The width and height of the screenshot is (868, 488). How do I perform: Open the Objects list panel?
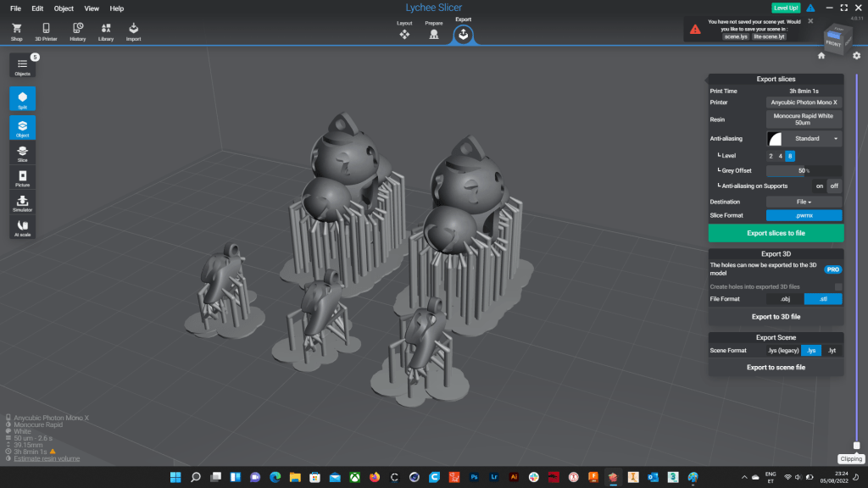pyautogui.click(x=22, y=65)
